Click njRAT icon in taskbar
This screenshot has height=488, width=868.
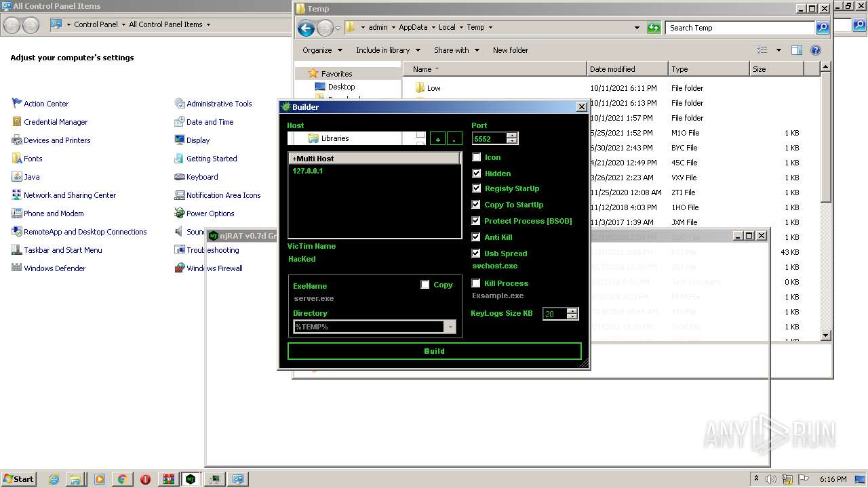click(x=191, y=479)
